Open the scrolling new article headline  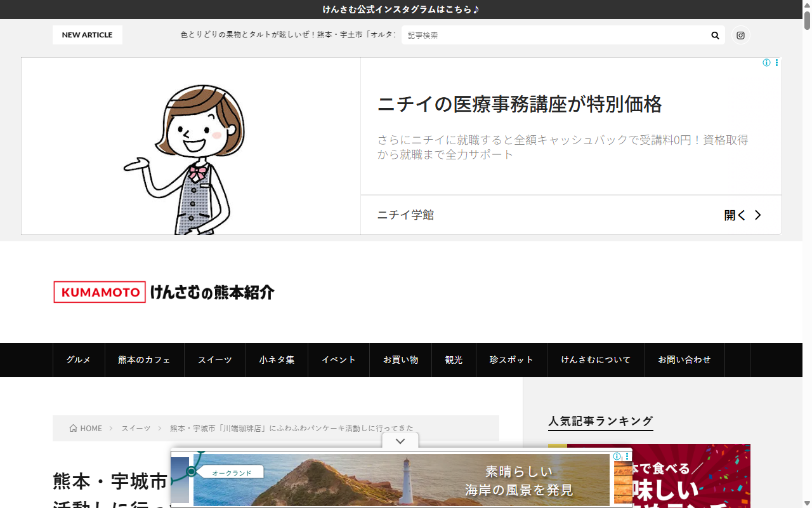[x=288, y=35]
